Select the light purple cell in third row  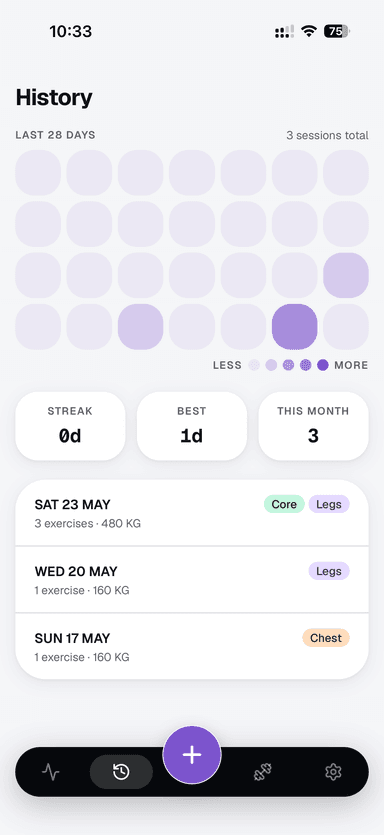pos(346,275)
